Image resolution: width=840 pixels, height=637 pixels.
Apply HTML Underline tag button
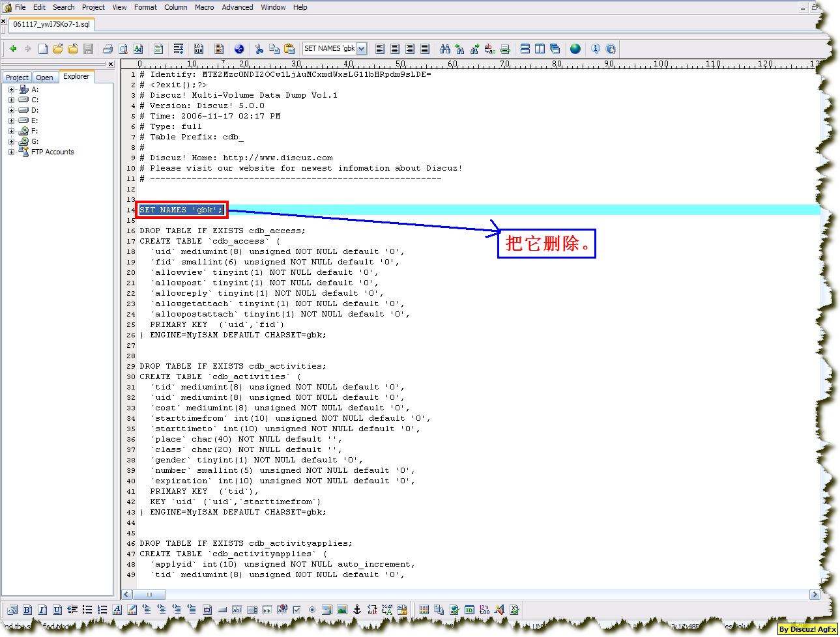click(57, 610)
